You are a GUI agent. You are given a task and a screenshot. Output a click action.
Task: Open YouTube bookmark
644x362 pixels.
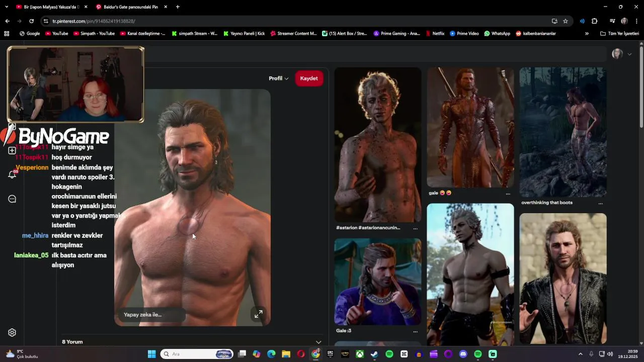pyautogui.click(x=57, y=34)
